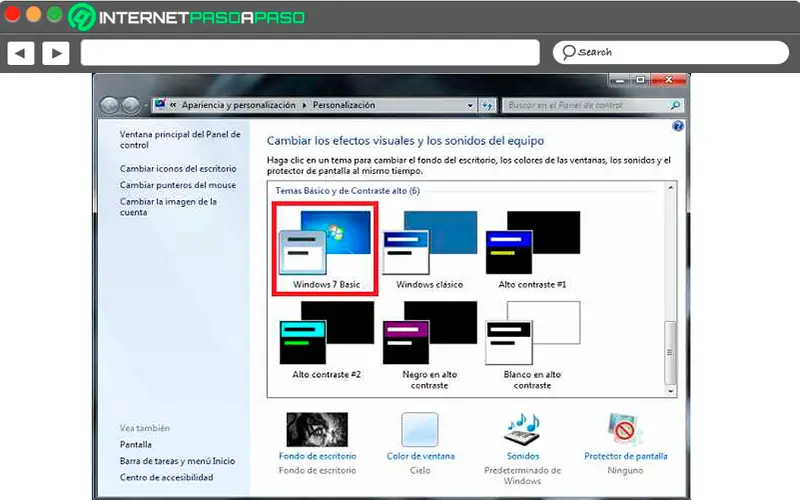Click the Temas Básico y de Contraste alto heading

tap(347, 190)
